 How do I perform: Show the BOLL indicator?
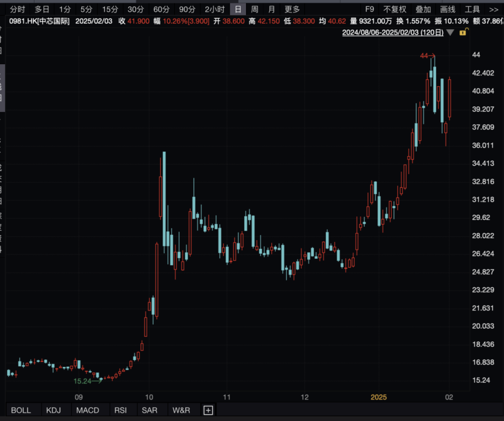pyautogui.click(x=21, y=410)
